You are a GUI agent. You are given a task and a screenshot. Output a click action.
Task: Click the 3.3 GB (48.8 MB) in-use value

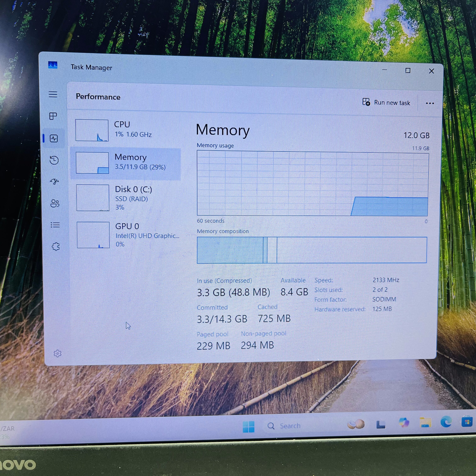click(233, 292)
